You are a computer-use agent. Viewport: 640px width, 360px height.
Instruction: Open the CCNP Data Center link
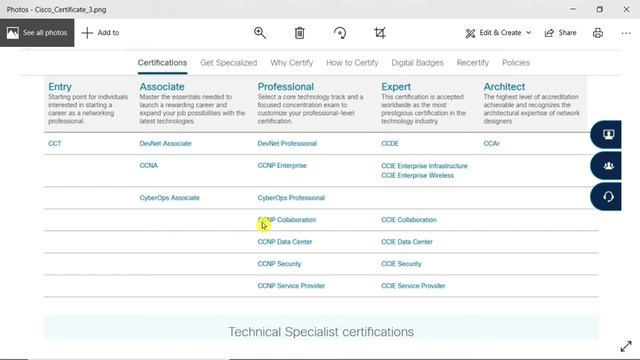(285, 242)
